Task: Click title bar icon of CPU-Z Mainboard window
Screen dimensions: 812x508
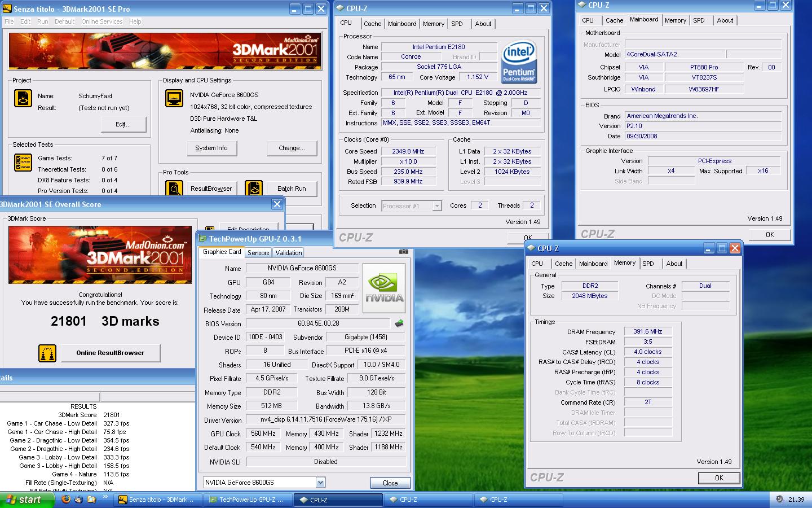Action: (582, 5)
